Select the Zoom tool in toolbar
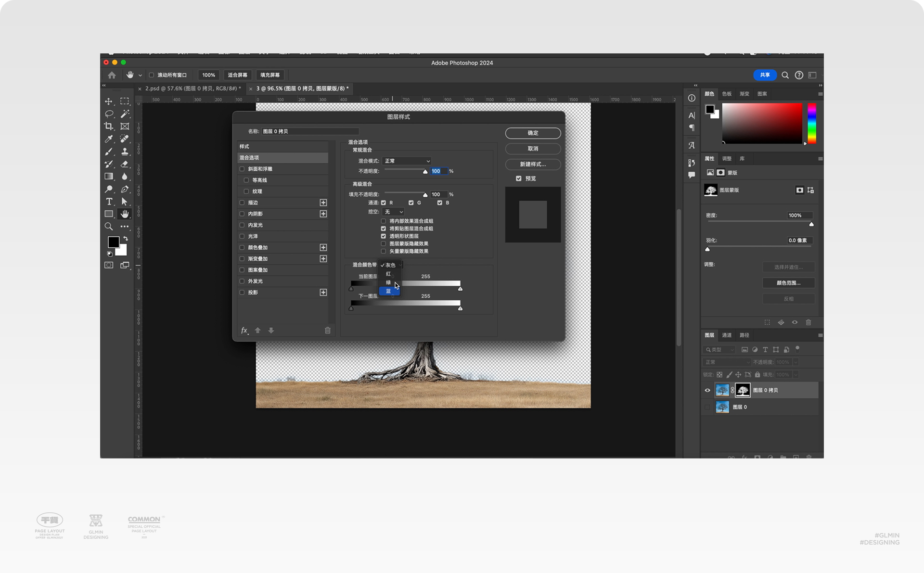Screen dimensions: 924x573 coord(109,227)
